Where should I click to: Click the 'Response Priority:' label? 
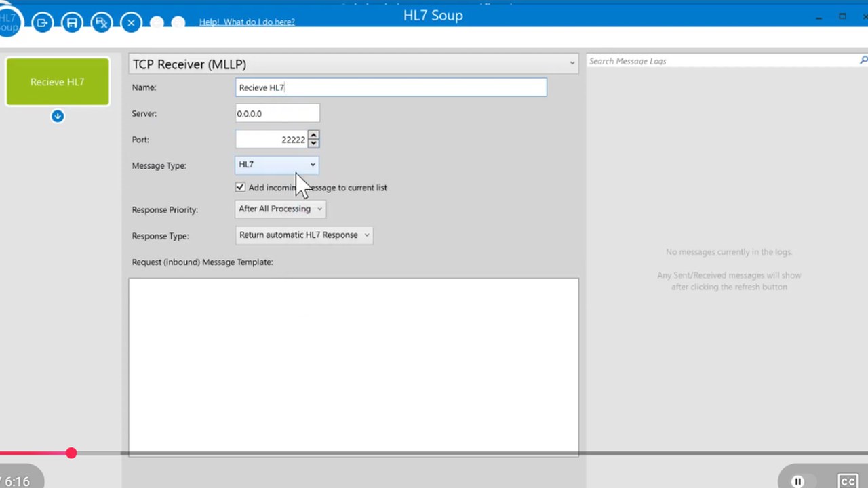pyautogui.click(x=165, y=209)
